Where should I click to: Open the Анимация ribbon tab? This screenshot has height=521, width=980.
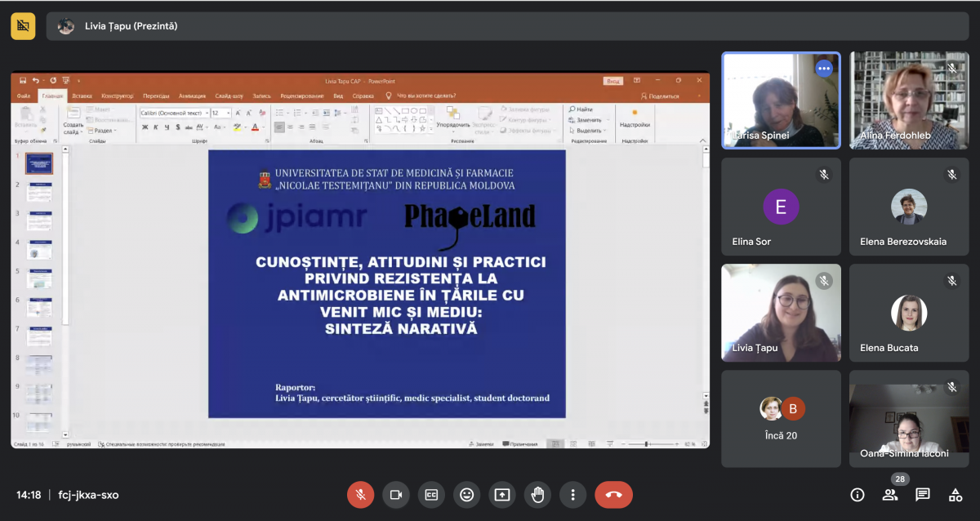192,96
